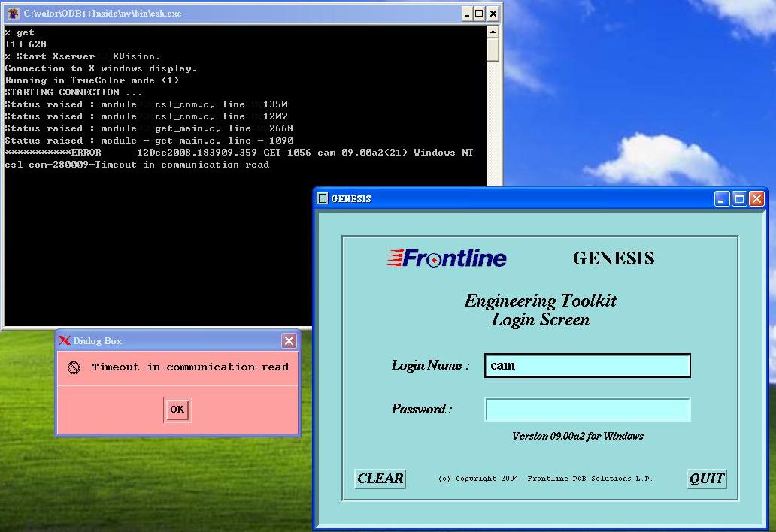This screenshot has width=776, height=532.
Task: Click the GENESIS window title bar icon
Action: tap(322, 198)
